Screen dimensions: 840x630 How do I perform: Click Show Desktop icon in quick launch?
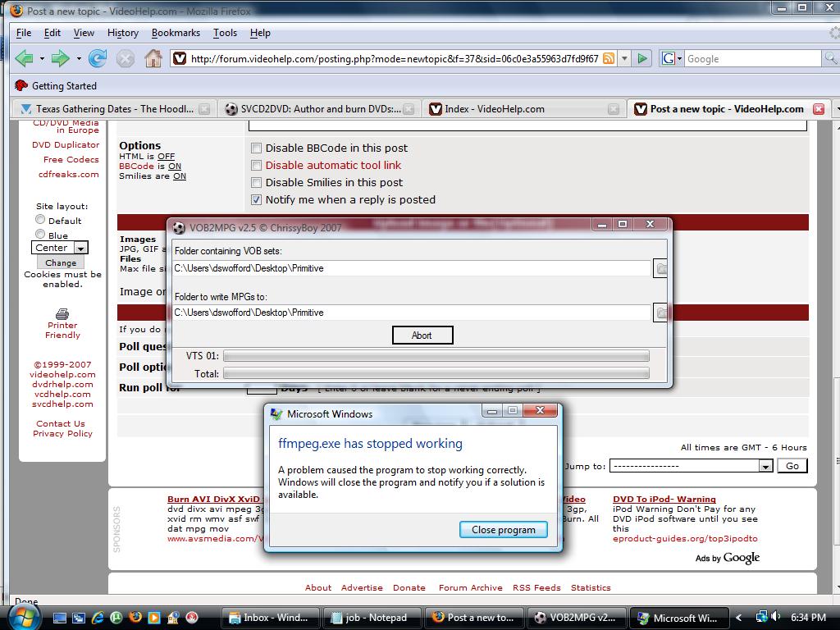click(x=59, y=618)
